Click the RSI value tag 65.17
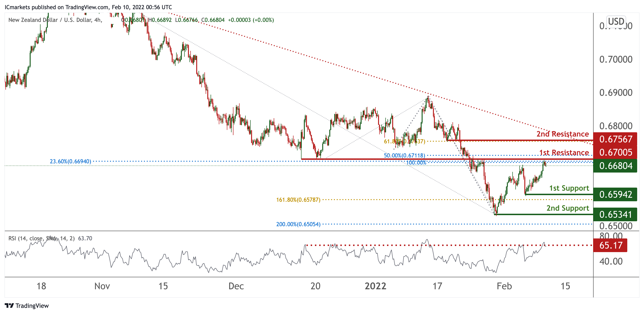The height and width of the screenshot is (314, 644). (x=610, y=245)
